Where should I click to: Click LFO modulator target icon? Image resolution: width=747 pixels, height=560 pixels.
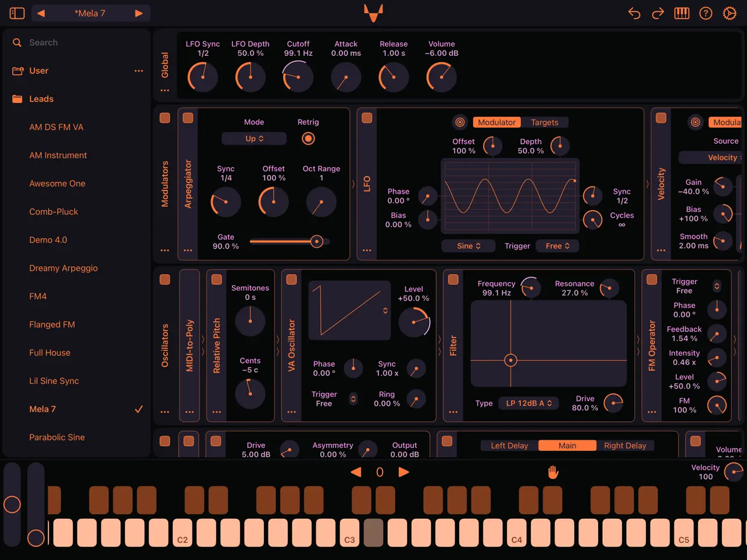pyautogui.click(x=460, y=122)
